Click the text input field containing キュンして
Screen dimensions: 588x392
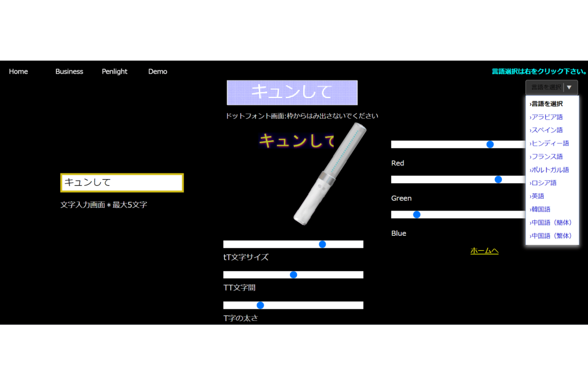(122, 183)
